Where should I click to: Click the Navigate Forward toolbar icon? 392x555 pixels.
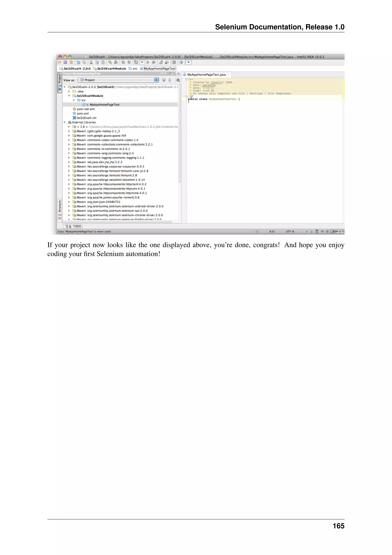pyautogui.click(x=129, y=62)
